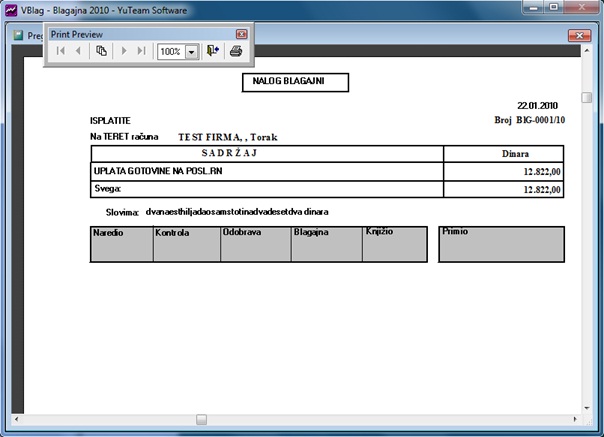
Task: Click the VBlag application icon in title bar
Action: pos(11,10)
